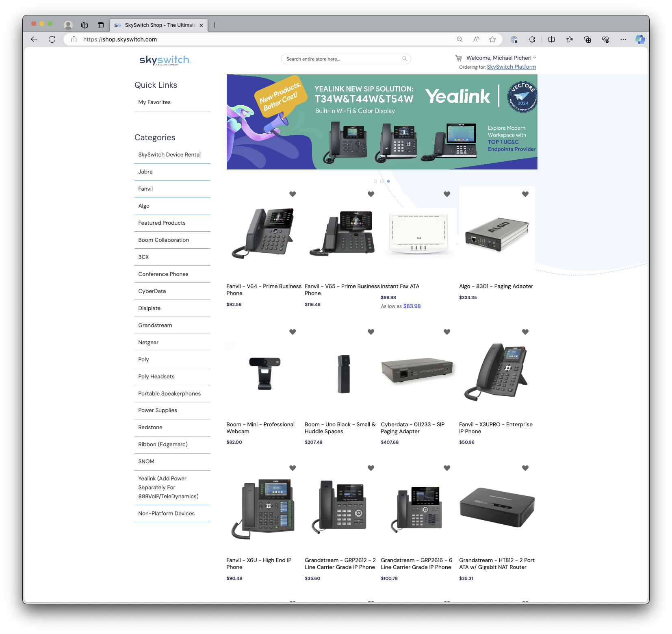Viewport: 672px width, 634px height.
Task: View site information lock icon
Action: click(x=74, y=39)
